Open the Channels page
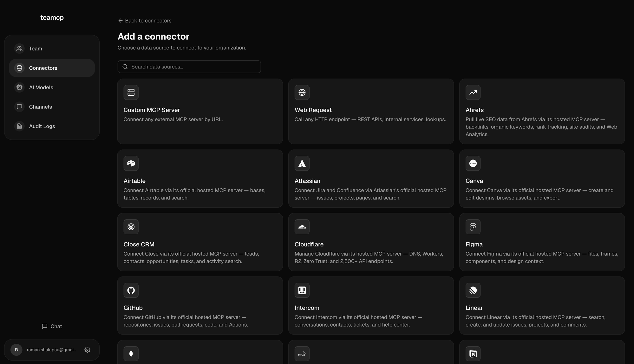 click(52, 107)
